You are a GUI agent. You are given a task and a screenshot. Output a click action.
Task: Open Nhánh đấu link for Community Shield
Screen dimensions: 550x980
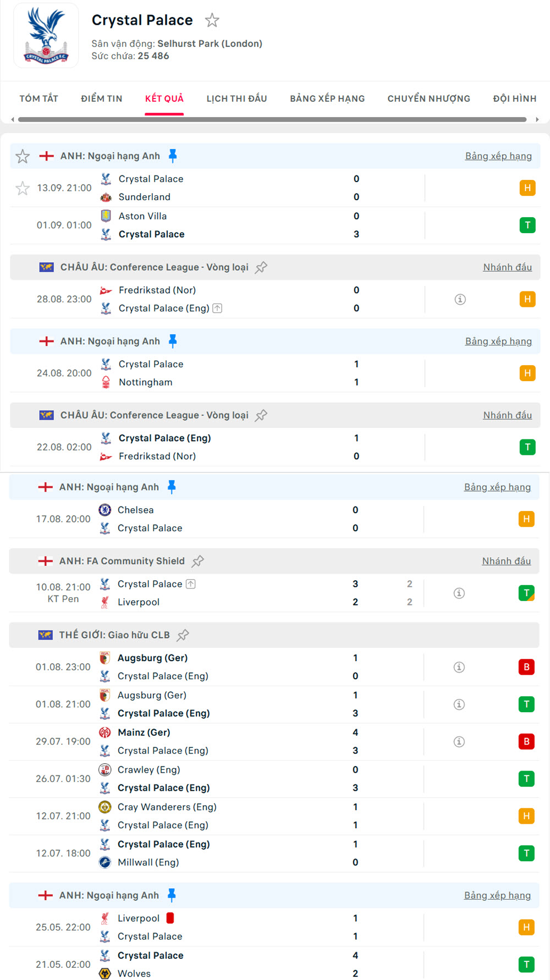tap(506, 561)
